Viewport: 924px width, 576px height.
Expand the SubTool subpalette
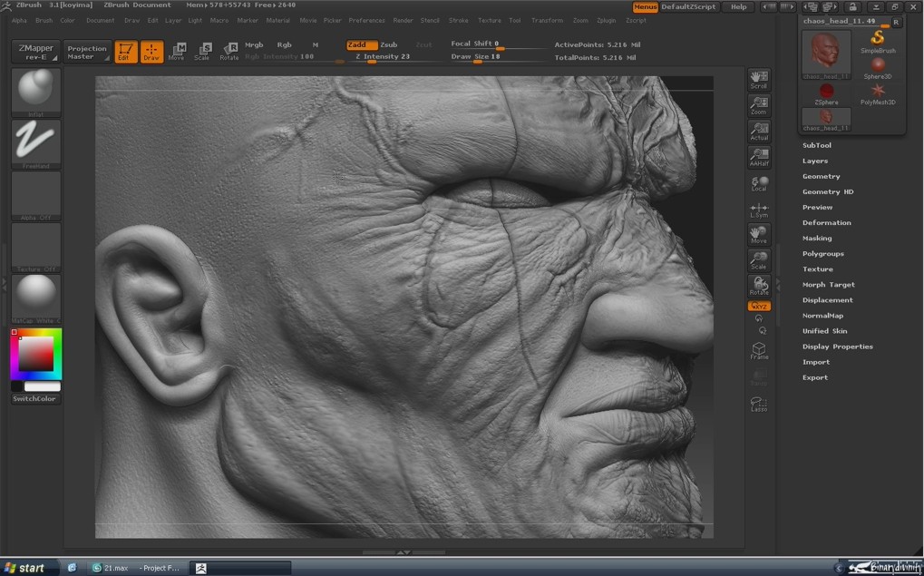click(817, 145)
